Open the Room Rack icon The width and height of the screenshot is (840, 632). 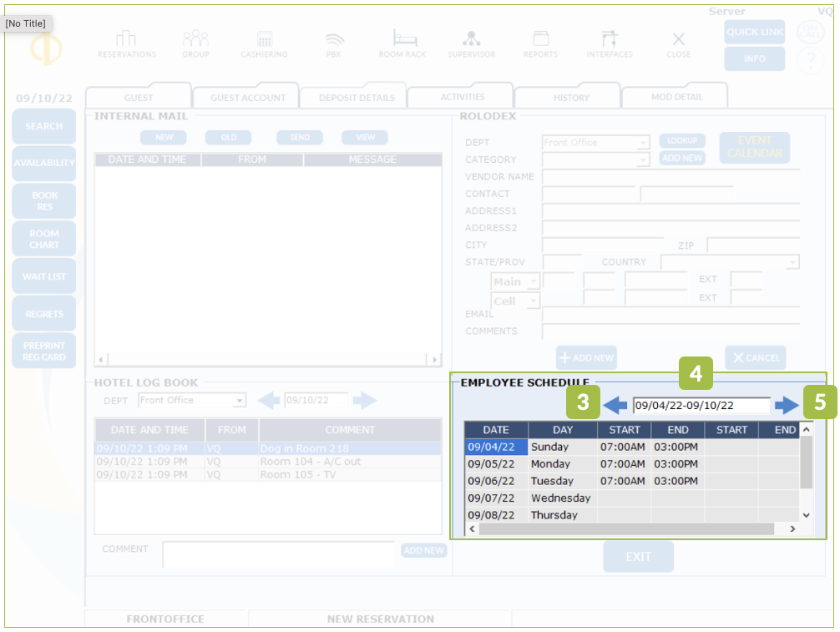point(402,44)
